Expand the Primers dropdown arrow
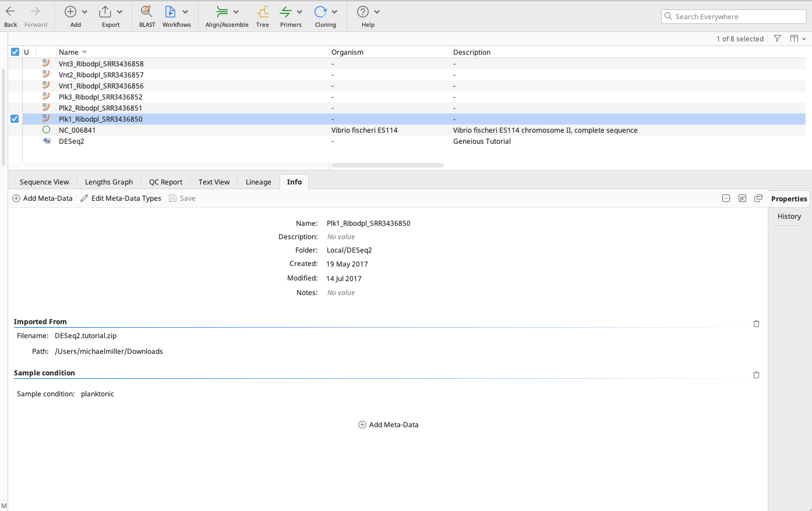The width and height of the screenshot is (812, 511). (x=299, y=12)
